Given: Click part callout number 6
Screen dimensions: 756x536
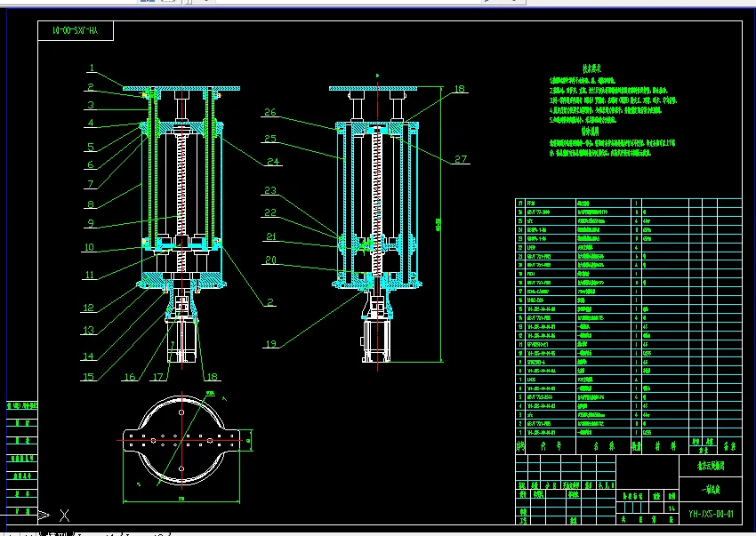Looking at the screenshot, I should [x=91, y=164].
